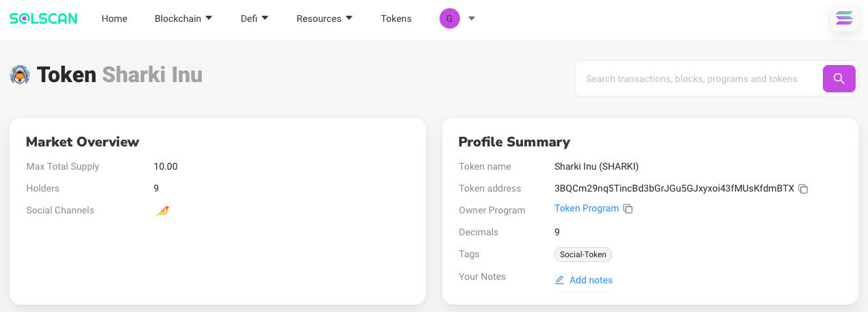This screenshot has height=312, width=868.
Task: Open the orange bird social channel icon
Action: pyautogui.click(x=162, y=211)
